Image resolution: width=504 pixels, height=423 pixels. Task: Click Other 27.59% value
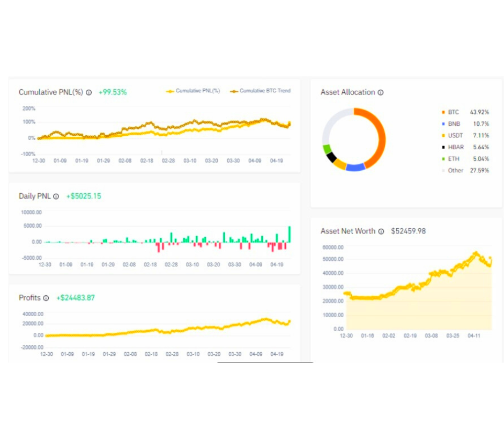(x=479, y=170)
